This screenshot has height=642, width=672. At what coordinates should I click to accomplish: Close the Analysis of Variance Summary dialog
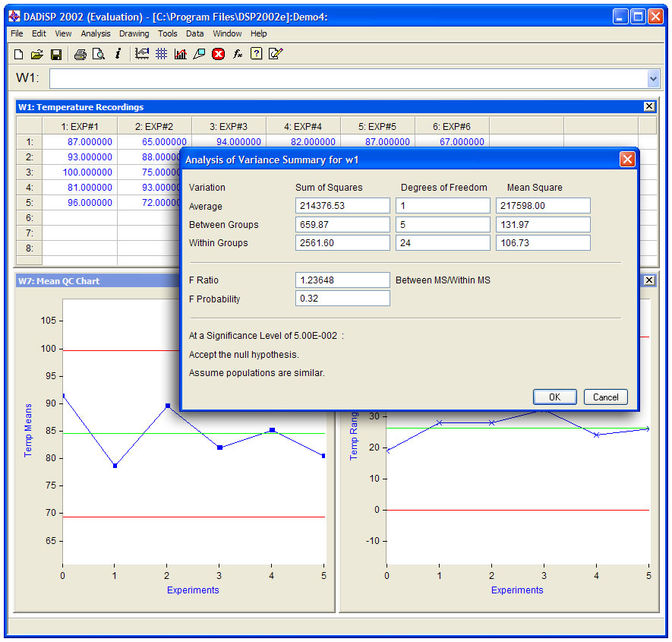click(627, 160)
